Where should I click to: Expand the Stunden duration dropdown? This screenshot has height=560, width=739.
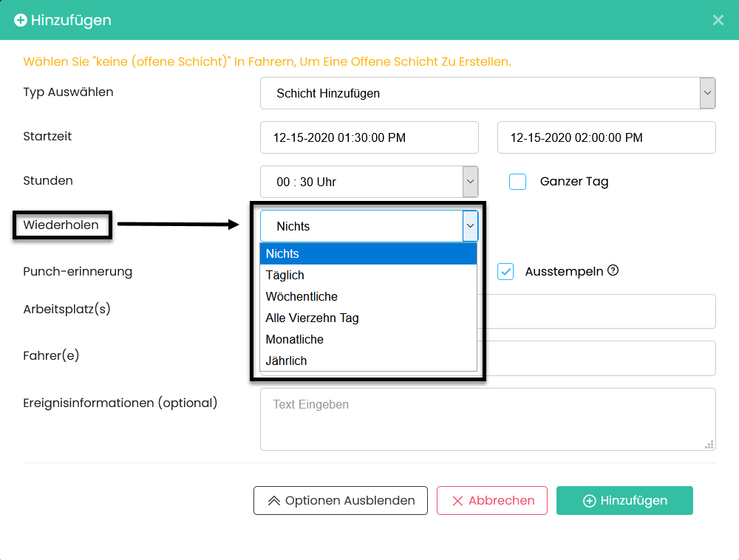470,182
